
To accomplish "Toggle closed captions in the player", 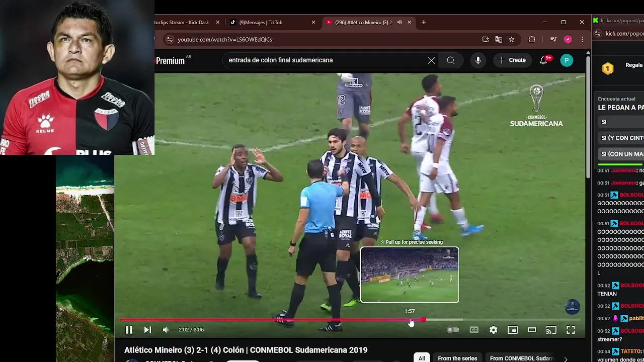I will click(474, 330).
